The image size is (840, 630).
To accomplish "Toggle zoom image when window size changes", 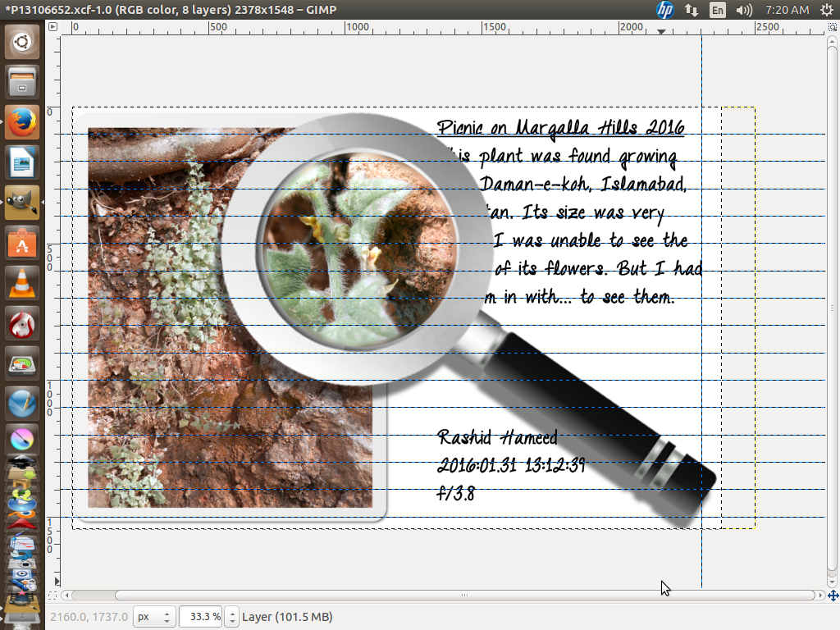I will (832, 27).
